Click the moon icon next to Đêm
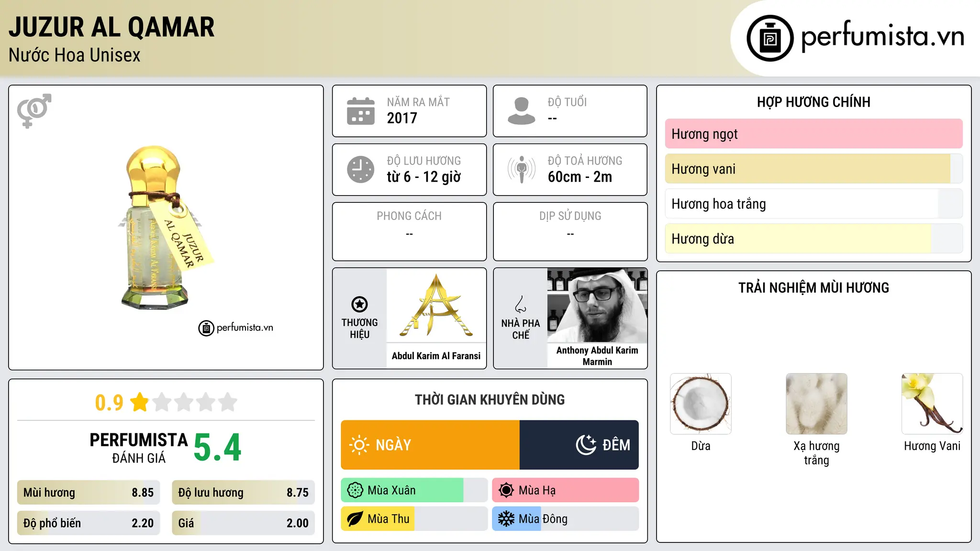Image resolution: width=980 pixels, height=551 pixels. tap(586, 445)
